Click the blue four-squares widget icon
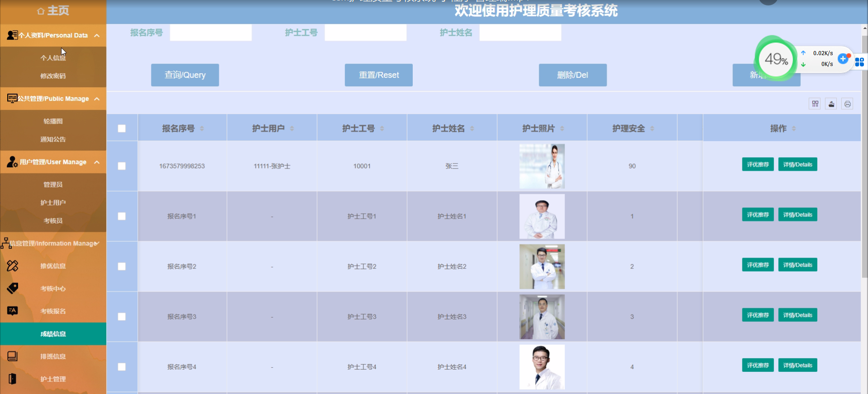Image resolution: width=868 pixels, height=394 pixels. [859, 62]
